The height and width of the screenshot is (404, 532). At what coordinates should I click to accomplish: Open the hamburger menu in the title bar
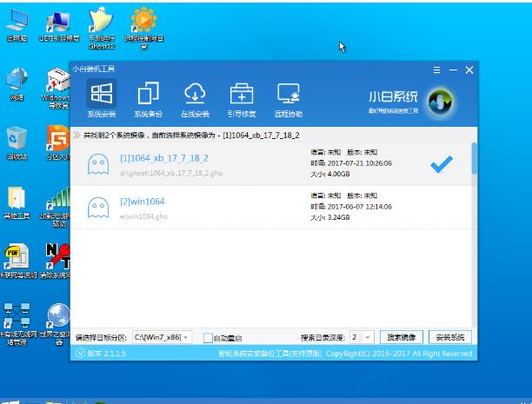436,70
